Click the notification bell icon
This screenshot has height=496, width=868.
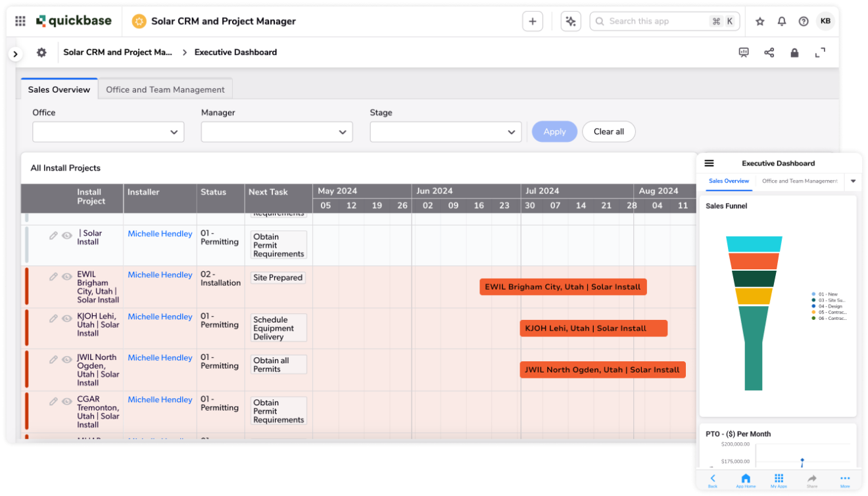(781, 20)
